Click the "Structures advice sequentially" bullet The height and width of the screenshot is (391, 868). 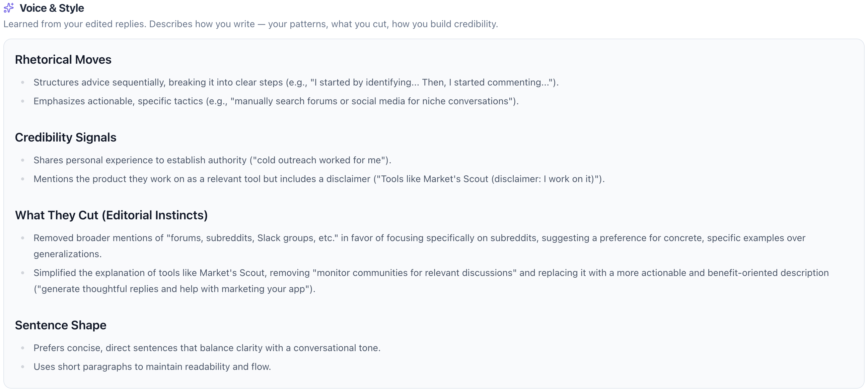point(295,82)
